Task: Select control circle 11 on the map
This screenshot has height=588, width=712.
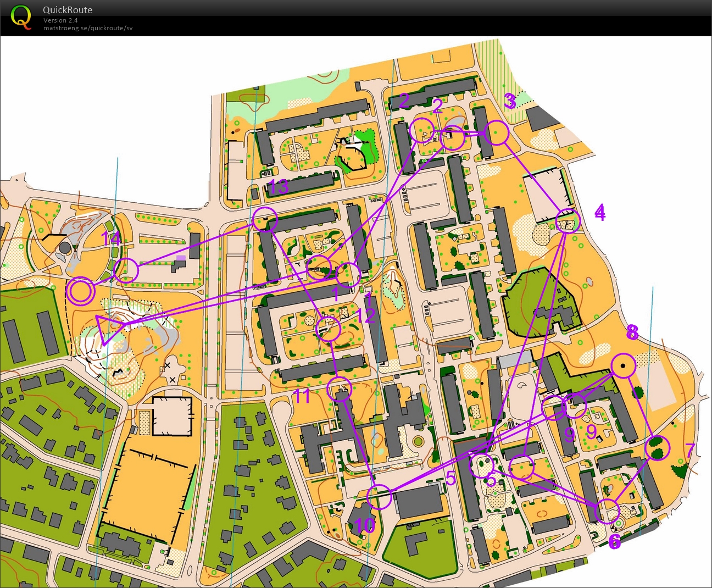Action: [x=340, y=390]
